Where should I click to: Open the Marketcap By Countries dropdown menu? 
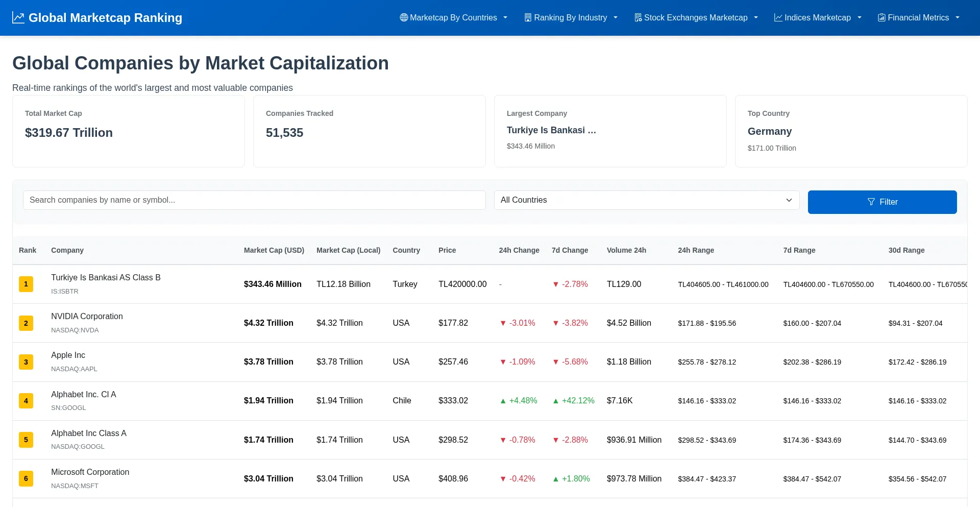click(x=454, y=17)
